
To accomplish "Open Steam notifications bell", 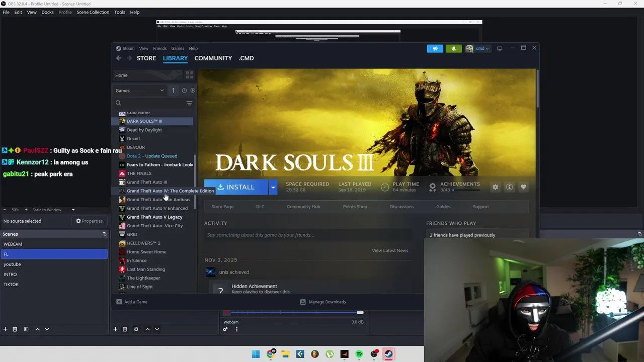I will click(x=453, y=49).
